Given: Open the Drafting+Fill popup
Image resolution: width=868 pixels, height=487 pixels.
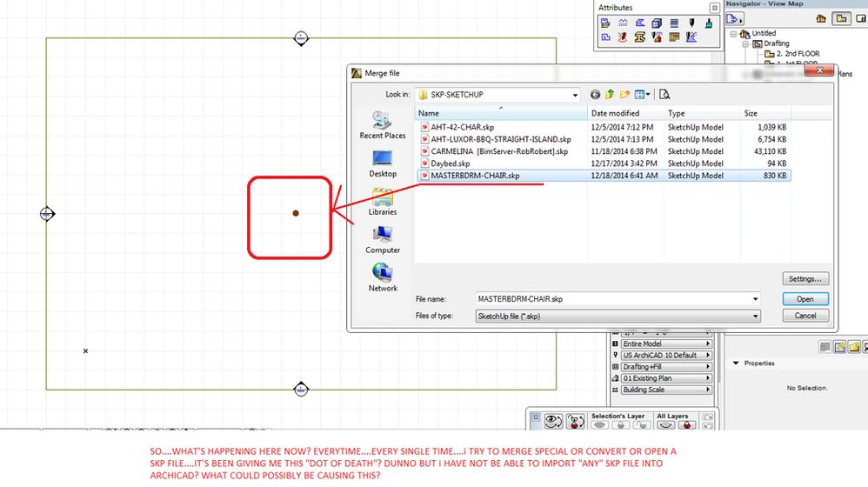Looking at the screenshot, I should click(x=666, y=367).
